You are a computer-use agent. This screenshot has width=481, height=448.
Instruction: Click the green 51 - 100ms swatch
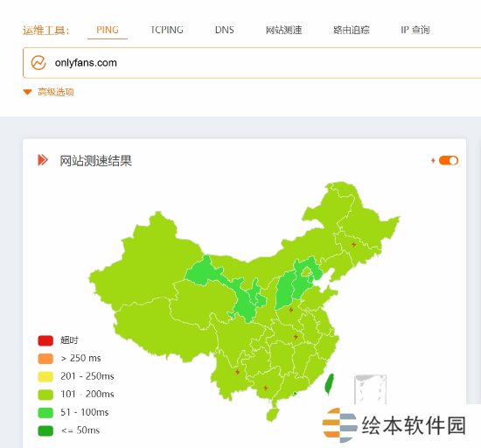tap(45, 413)
